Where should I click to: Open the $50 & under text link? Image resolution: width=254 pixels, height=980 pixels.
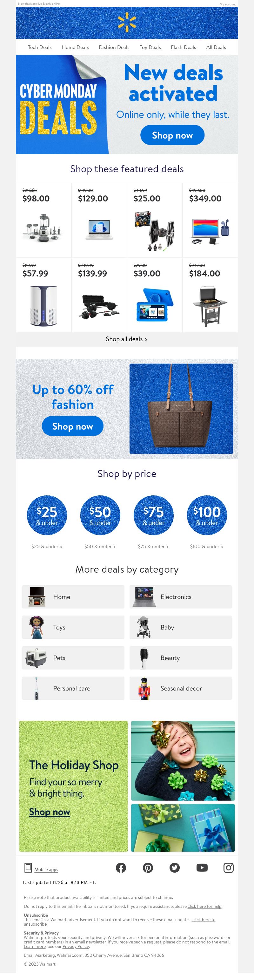click(100, 546)
